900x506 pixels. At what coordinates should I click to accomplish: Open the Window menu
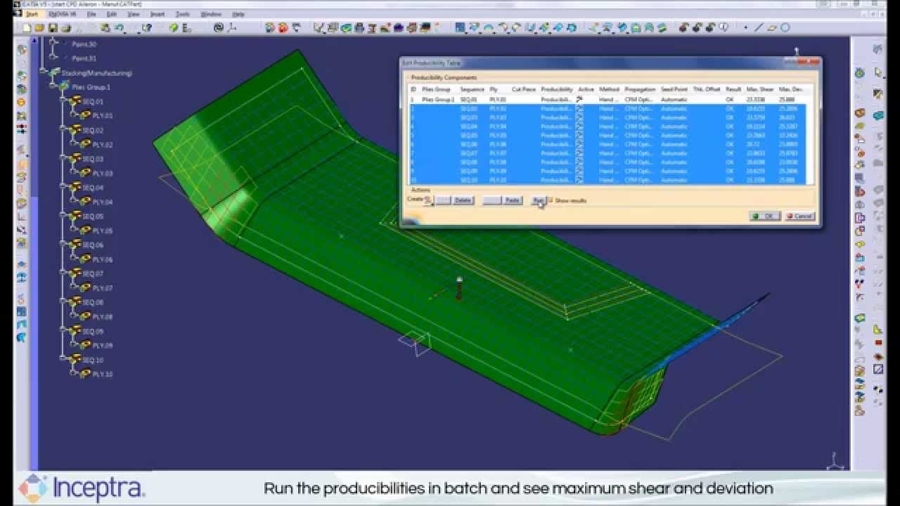(x=211, y=14)
